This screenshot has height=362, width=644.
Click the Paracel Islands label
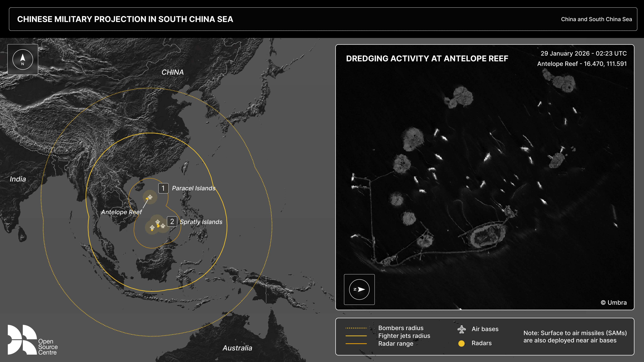coord(194,188)
